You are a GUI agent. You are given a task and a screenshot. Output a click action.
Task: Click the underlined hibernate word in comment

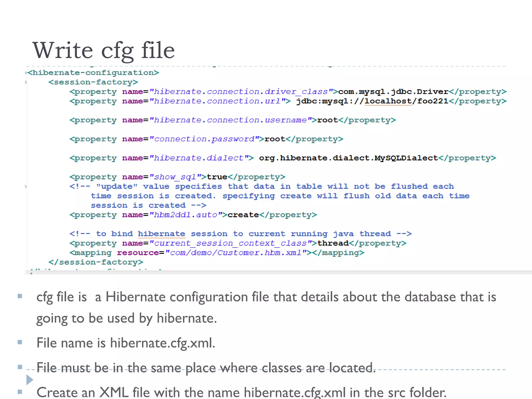pyautogui.click(x=161, y=234)
